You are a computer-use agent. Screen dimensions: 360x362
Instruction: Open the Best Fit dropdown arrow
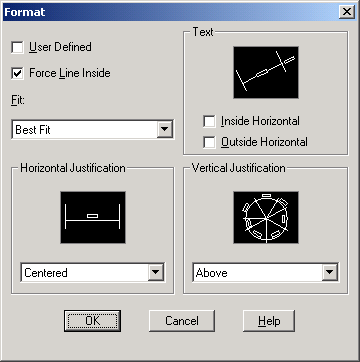pos(165,129)
